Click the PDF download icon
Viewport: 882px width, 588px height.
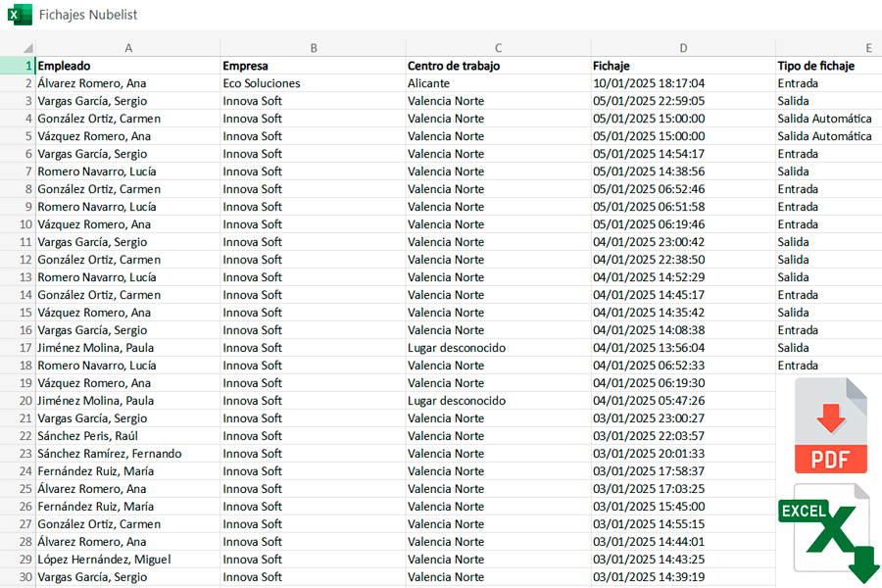830,426
